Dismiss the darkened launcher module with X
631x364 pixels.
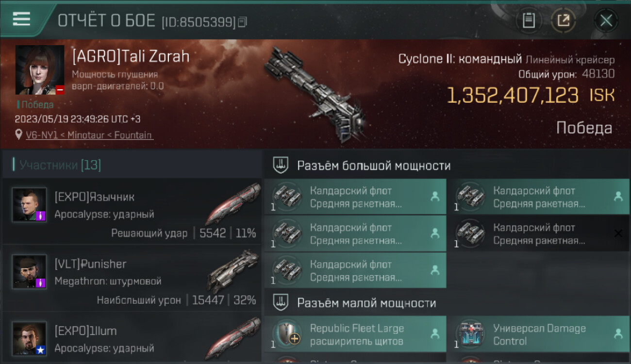click(618, 233)
